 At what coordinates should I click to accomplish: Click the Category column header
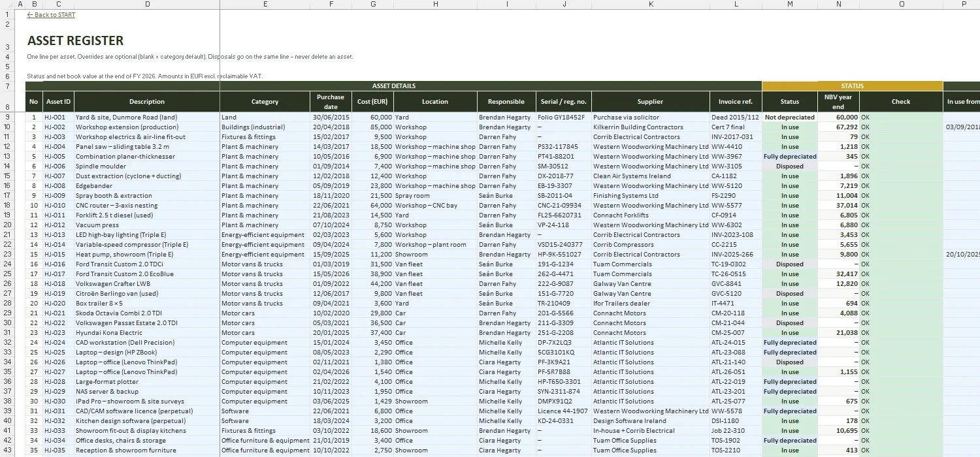pyautogui.click(x=265, y=102)
